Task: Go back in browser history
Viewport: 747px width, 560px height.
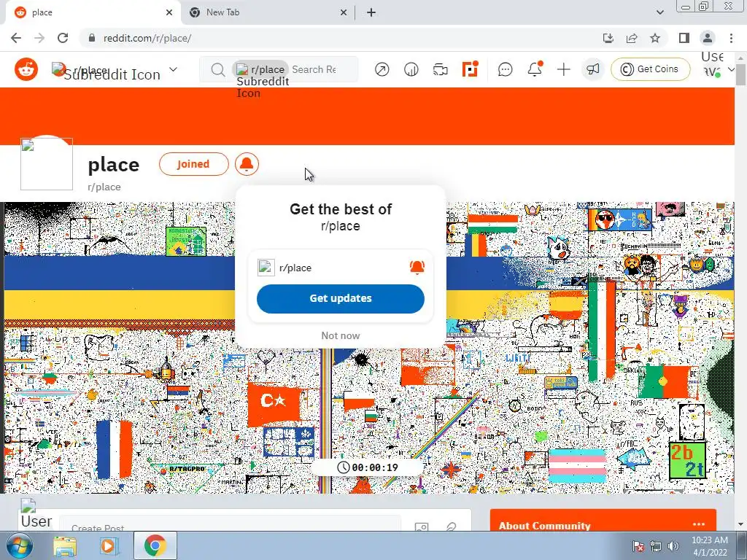Action: point(16,38)
